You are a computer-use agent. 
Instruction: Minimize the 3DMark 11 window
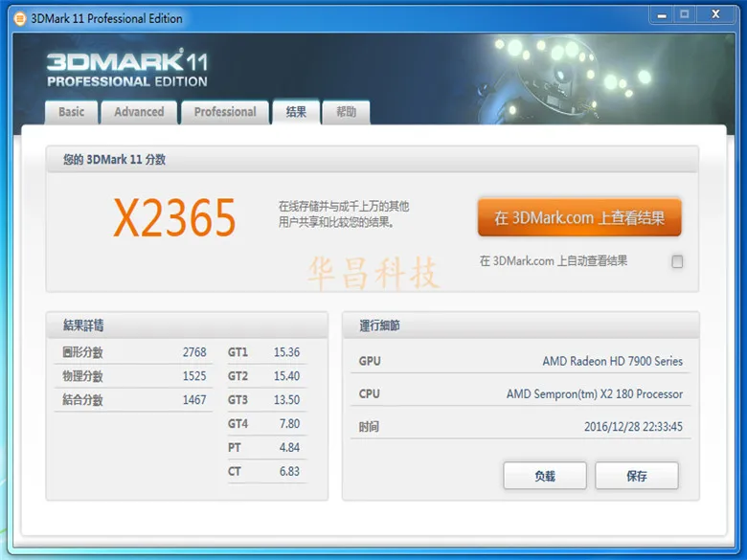coord(662,15)
